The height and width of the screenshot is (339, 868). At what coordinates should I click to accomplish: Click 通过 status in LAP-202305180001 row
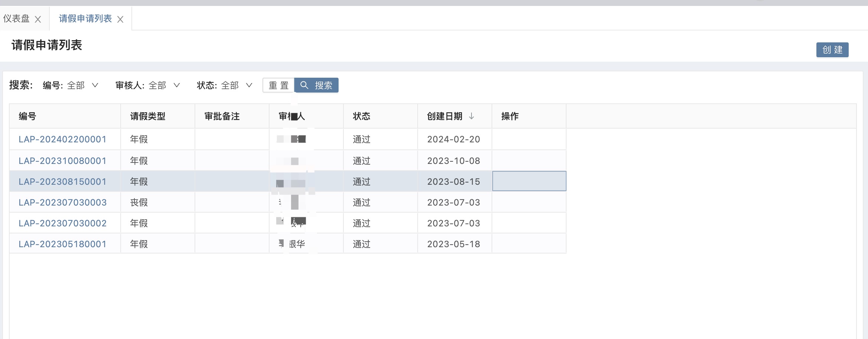point(362,244)
